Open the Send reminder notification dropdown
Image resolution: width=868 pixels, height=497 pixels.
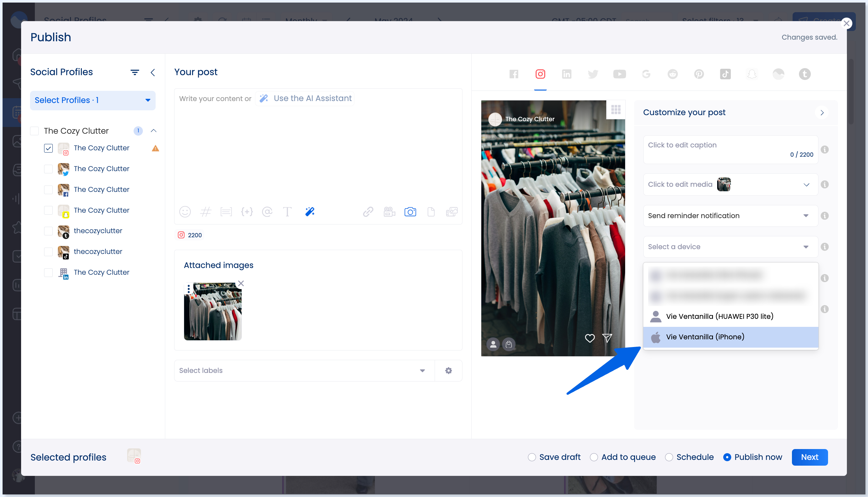(x=731, y=216)
